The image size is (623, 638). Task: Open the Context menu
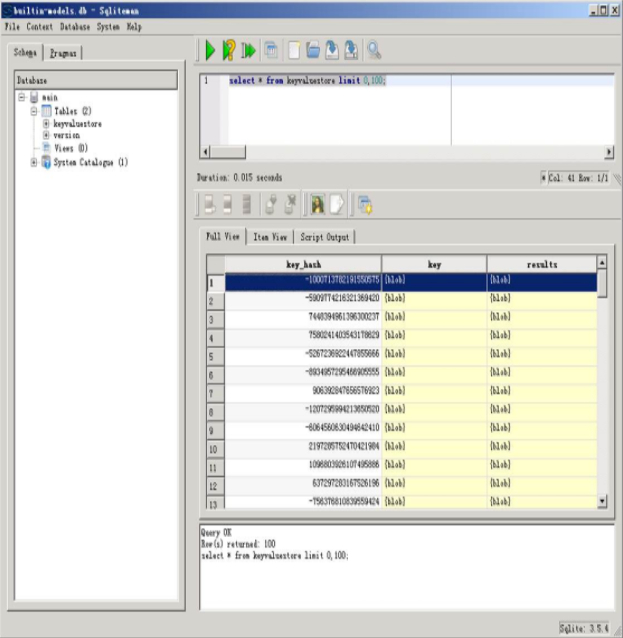click(39, 27)
